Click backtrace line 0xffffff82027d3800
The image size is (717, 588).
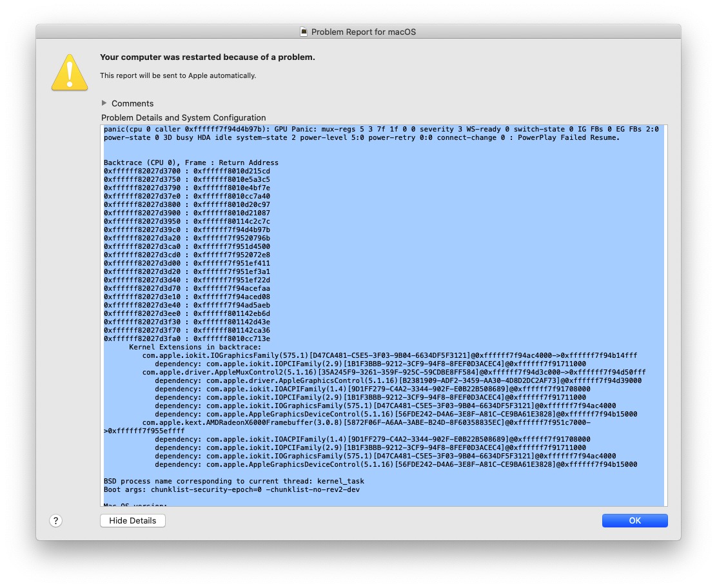[x=187, y=205]
